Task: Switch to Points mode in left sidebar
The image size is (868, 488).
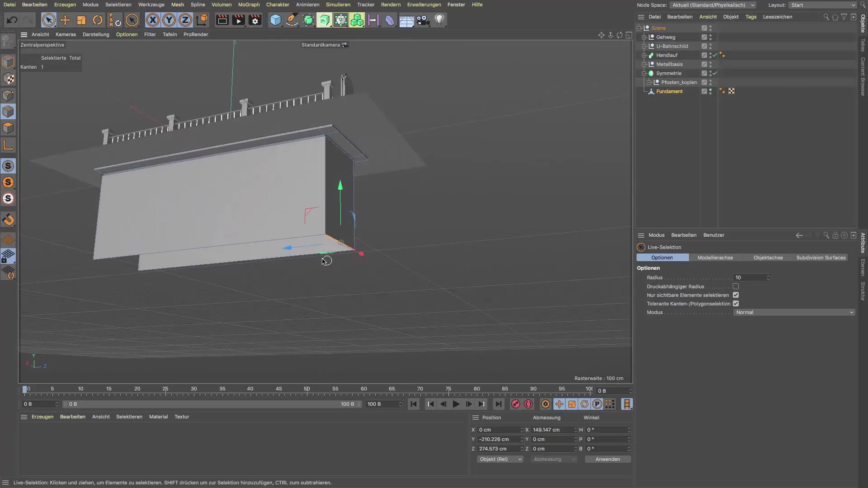Action: pos(8,95)
